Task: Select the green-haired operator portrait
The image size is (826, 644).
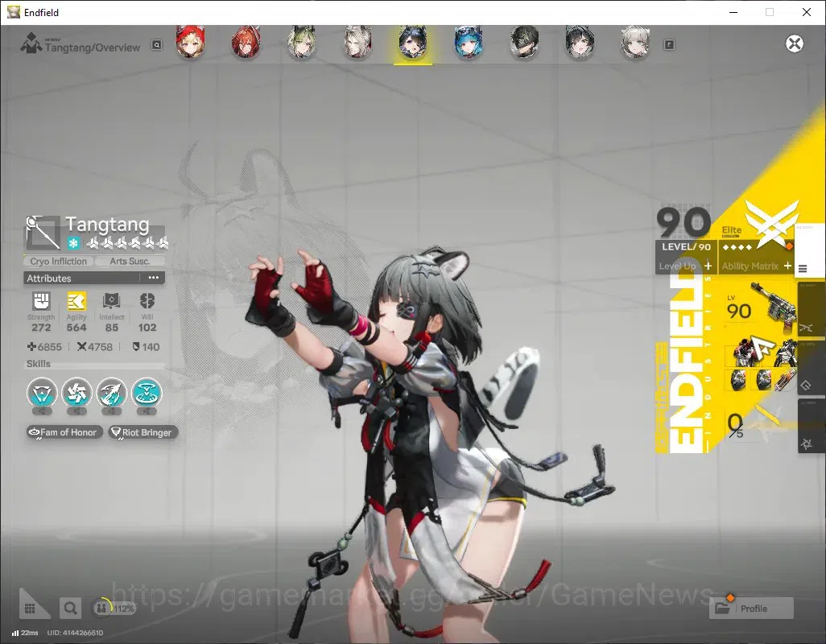Action: click(x=301, y=42)
